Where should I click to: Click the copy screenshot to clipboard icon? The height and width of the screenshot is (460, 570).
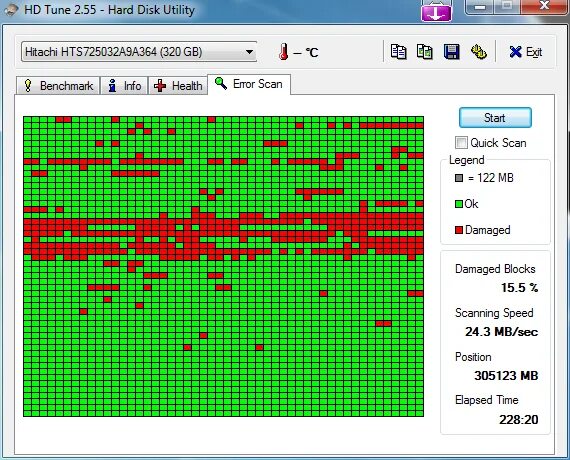click(x=425, y=52)
